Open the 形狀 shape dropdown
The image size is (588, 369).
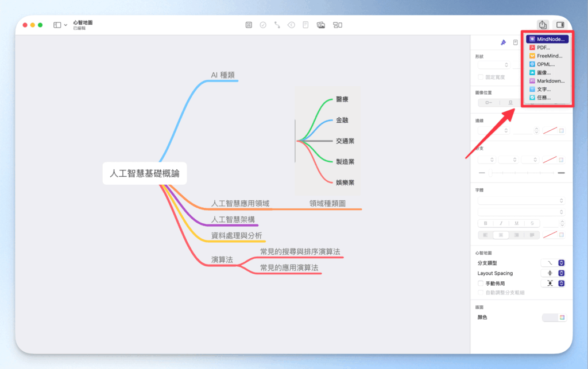pos(493,65)
